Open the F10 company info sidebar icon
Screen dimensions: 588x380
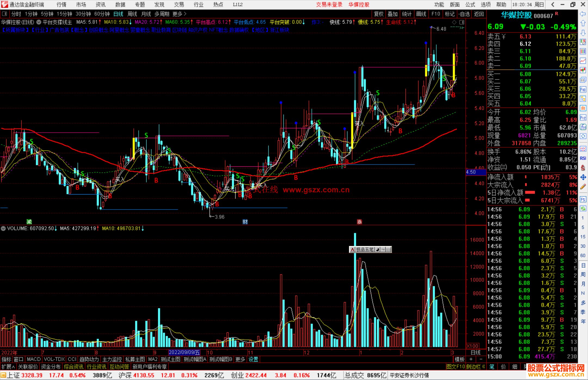point(583,89)
